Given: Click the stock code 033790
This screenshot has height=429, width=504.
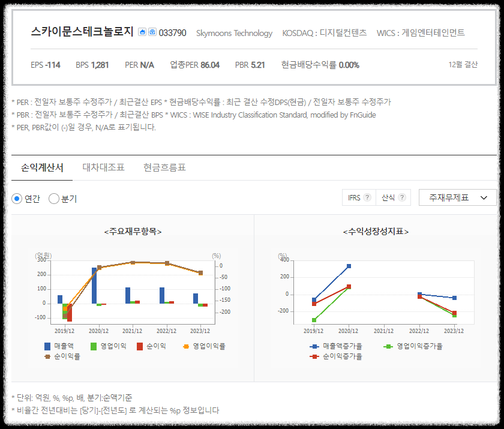Looking at the screenshot, I should [x=173, y=33].
